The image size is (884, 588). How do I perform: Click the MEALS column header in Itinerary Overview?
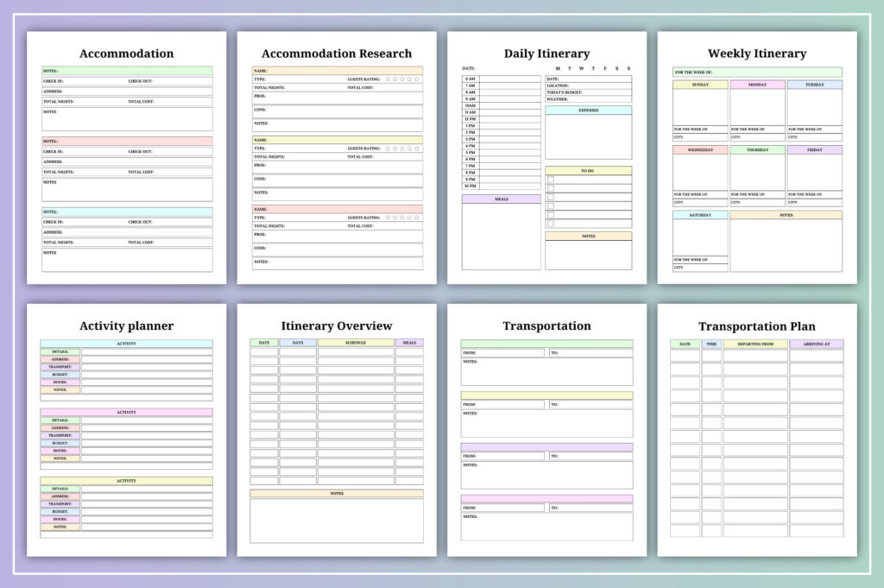coord(409,343)
